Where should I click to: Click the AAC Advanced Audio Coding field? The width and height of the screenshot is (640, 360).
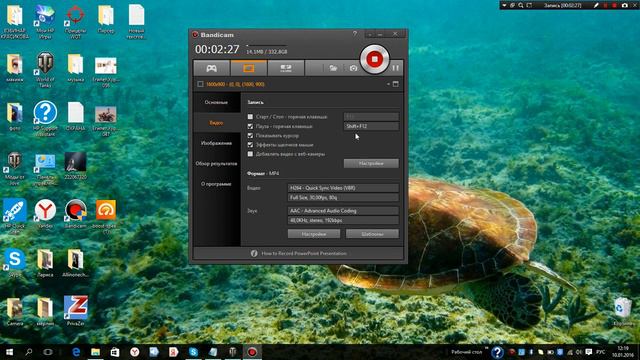pyautogui.click(x=343, y=211)
